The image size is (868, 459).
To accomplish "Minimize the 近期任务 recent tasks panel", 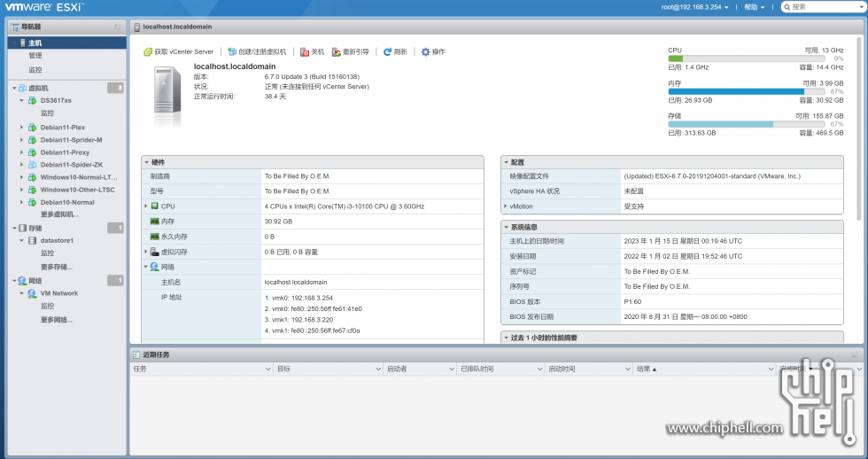I will coord(855,355).
